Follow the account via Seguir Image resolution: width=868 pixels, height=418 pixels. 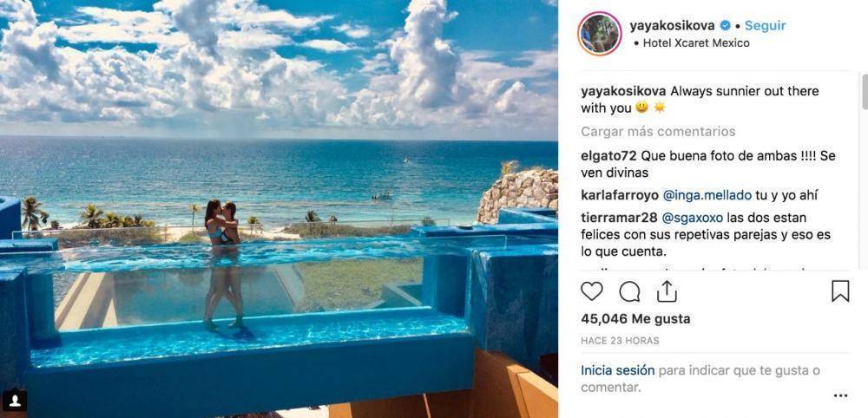[765, 25]
